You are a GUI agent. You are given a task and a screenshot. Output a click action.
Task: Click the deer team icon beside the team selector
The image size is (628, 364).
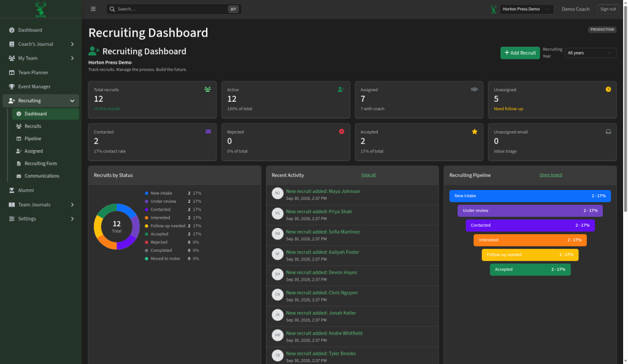pyautogui.click(x=494, y=9)
